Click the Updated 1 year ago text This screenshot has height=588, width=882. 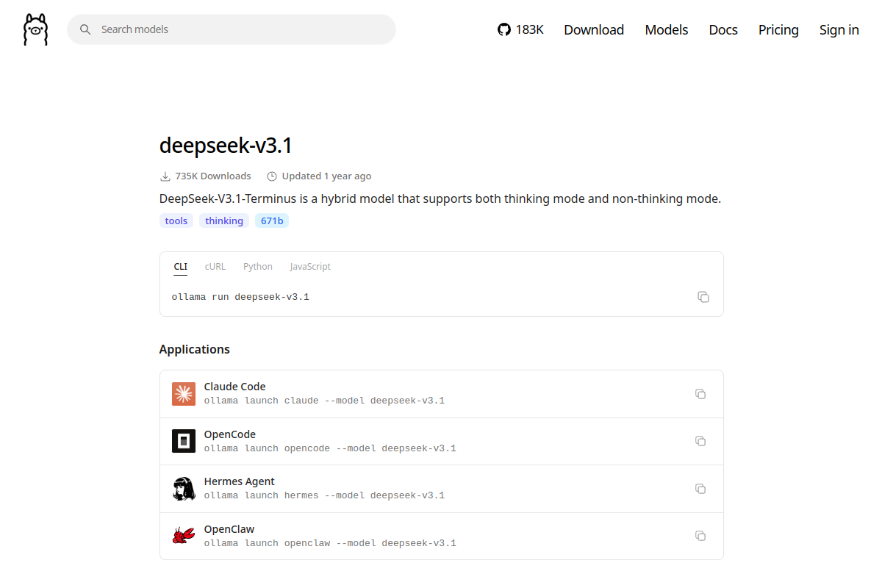(x=326, y=176)
